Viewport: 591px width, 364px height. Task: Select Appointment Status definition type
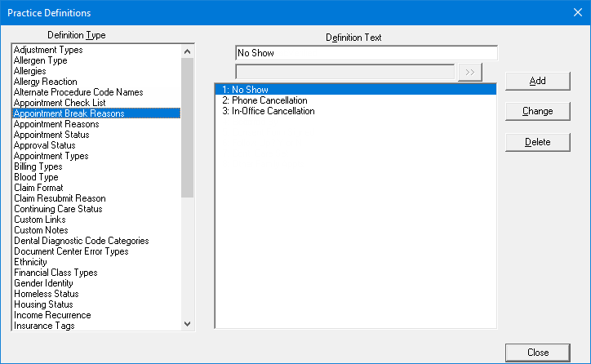[96, 135]
